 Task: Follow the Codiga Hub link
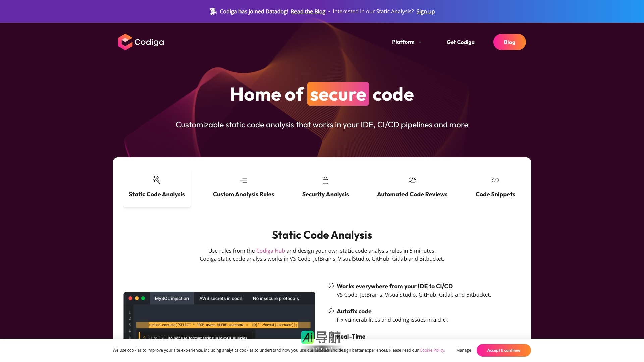(x=270, y=251)
